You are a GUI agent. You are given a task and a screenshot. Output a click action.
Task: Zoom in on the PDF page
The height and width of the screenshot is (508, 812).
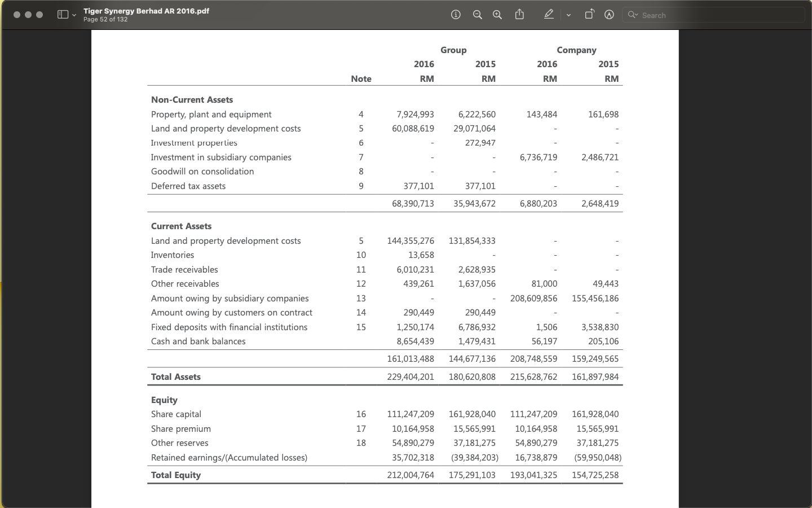tap(497, 15)
